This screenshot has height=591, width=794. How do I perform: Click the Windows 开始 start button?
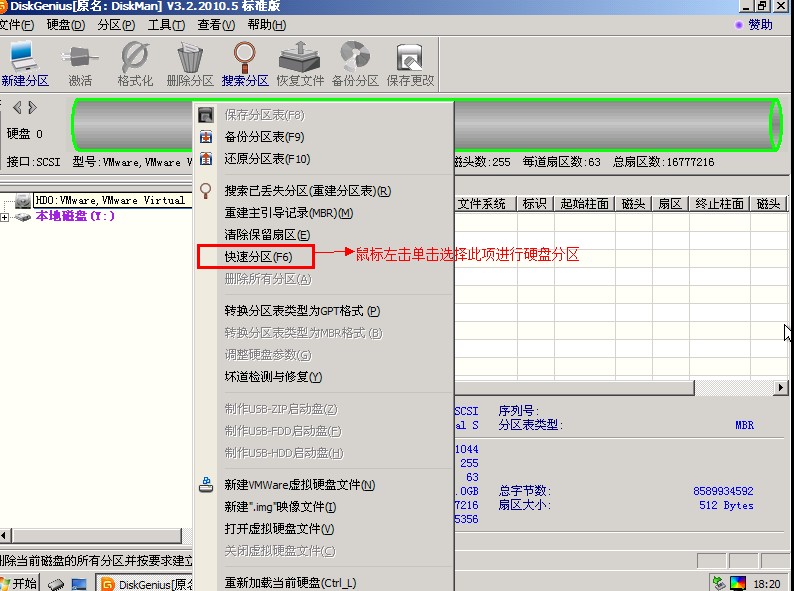tap(19, 583)
